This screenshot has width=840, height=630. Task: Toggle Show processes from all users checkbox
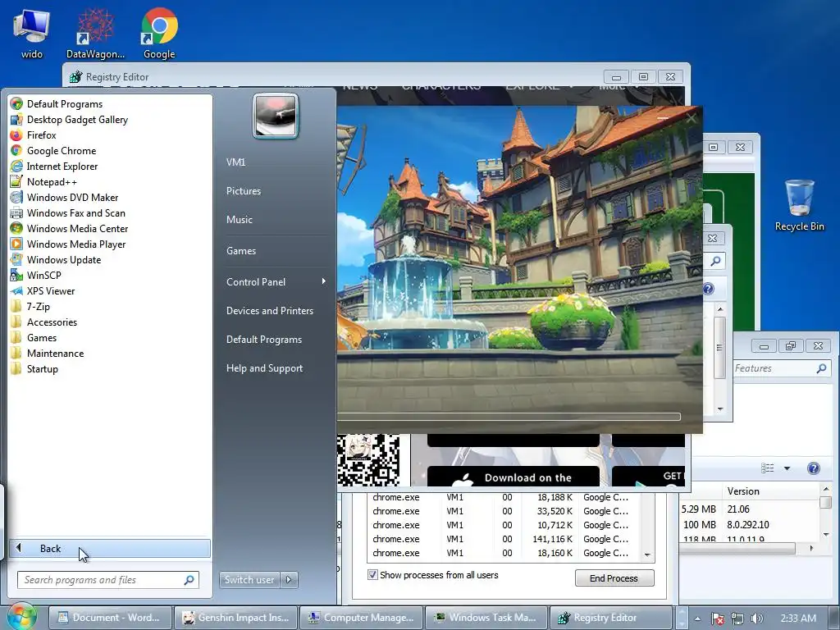click(x=372, y=575)
